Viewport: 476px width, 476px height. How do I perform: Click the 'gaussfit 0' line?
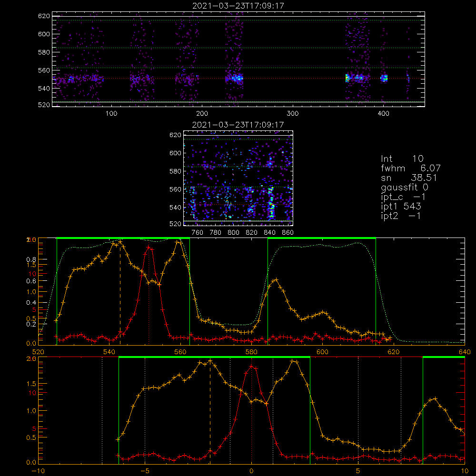coord(405,188)
